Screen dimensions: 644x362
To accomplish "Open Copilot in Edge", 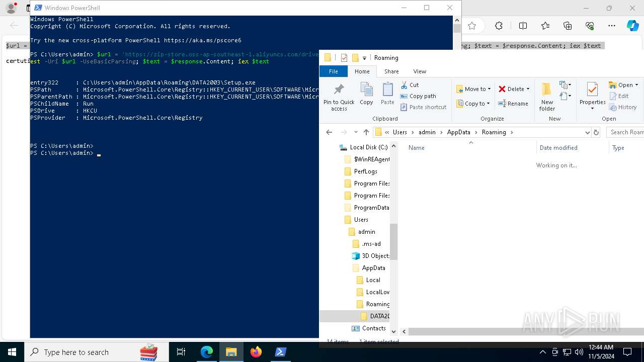I will coord(633,26).
